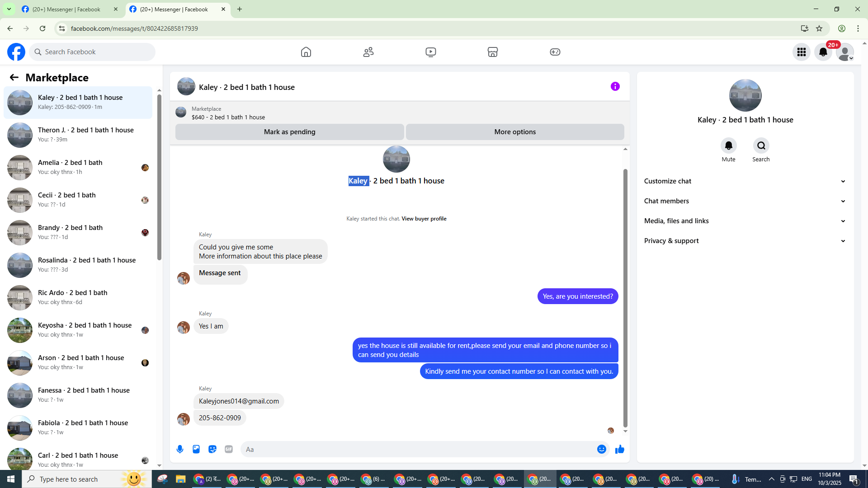Open Amelia conversation
Screen dimensions: 868x488
pos(78,168)
